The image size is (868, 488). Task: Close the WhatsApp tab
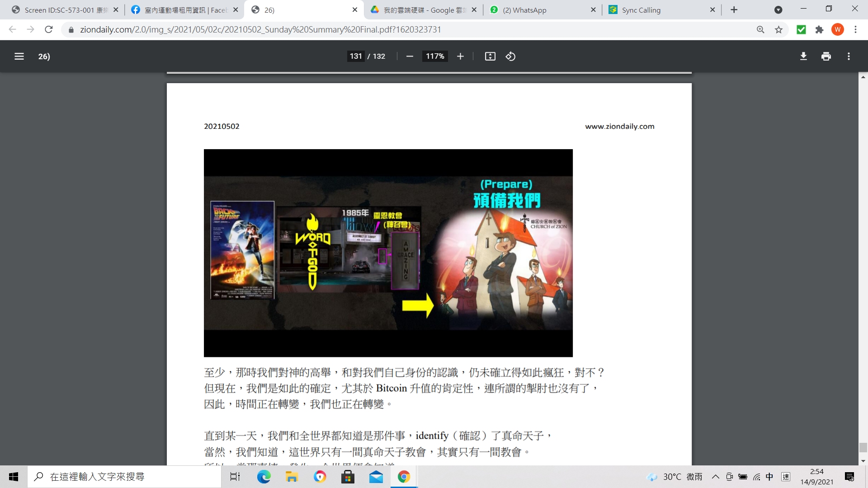pyautogui.click(x=593, y=10)
